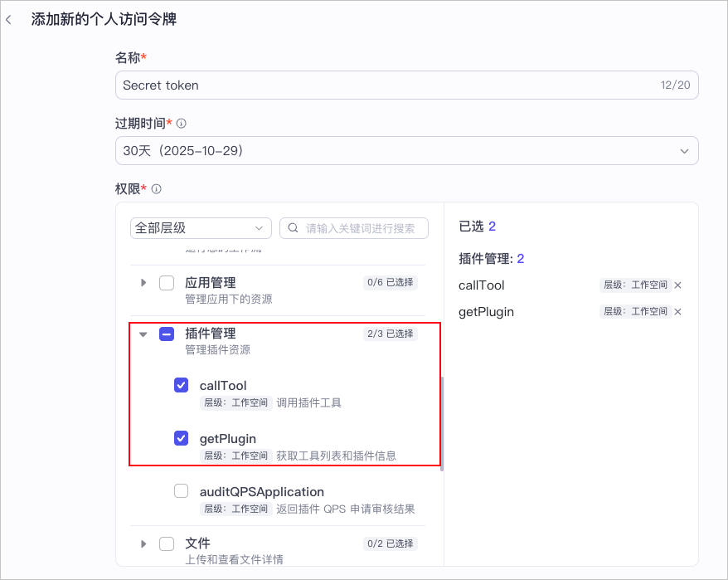Expand the 应用管理 group
Image resolution: width=728 pixels, height=580 pixels.
143,283
